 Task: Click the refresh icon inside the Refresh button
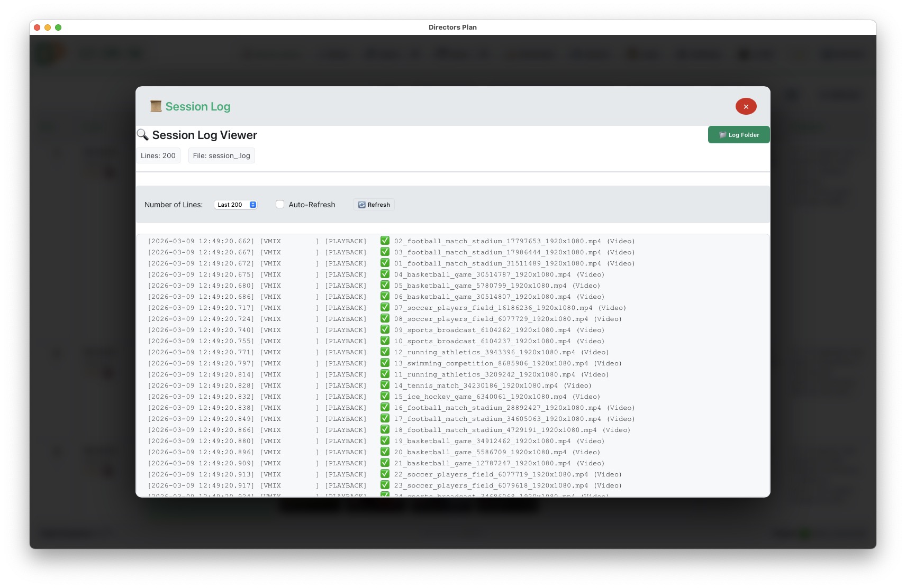click(361, 204)
